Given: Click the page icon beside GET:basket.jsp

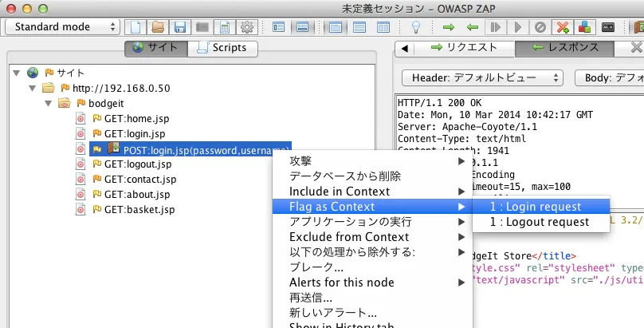Looking at the screenshot, I should (80, 210).
